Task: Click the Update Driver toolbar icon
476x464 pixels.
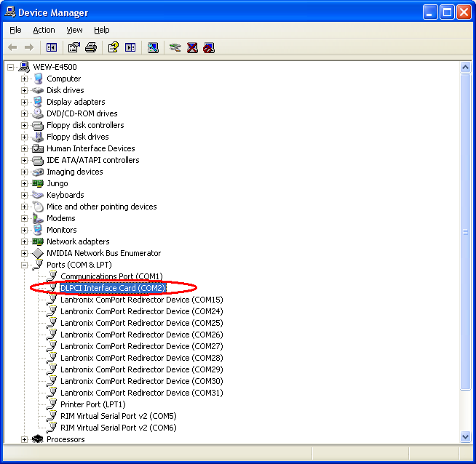Action: (175, 47)
